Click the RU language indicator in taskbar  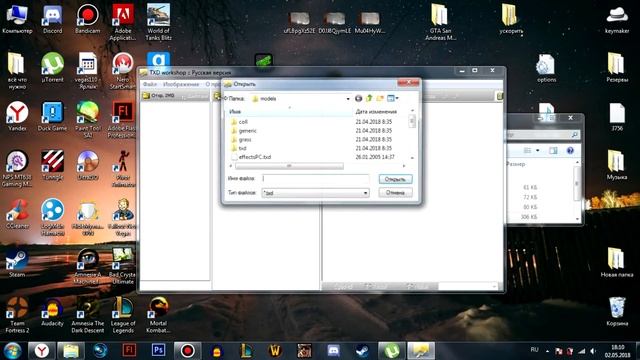click(x=534, y=350)
